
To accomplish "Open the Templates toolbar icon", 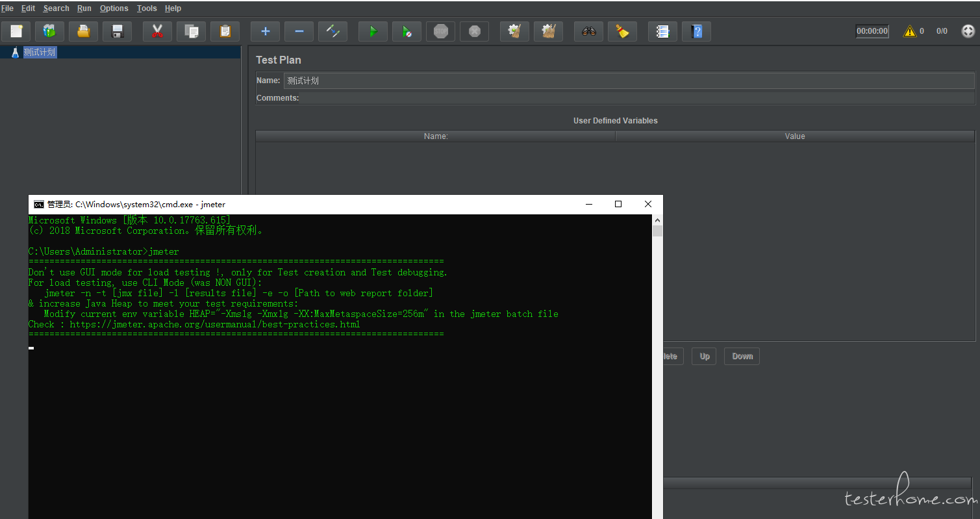I will pyautogui.click(x=50, y=31).
